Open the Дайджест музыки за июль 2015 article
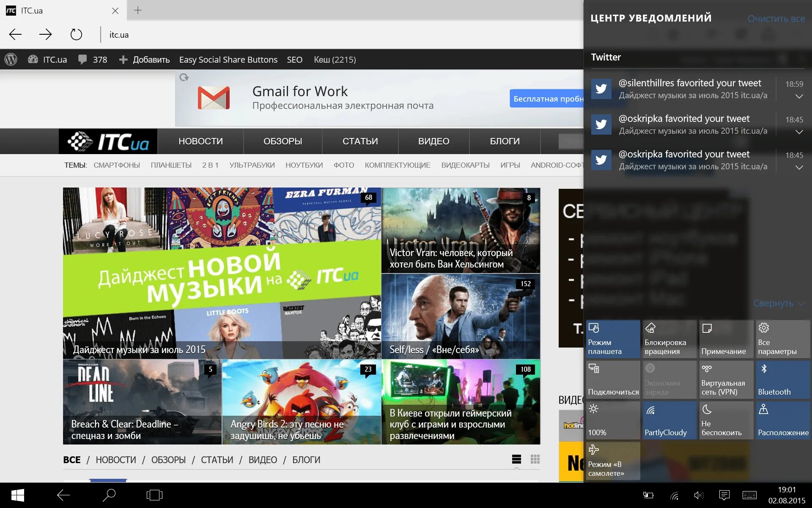Image resolution: width=812 pixels, height=508 pixels. [x=222, y=273]
